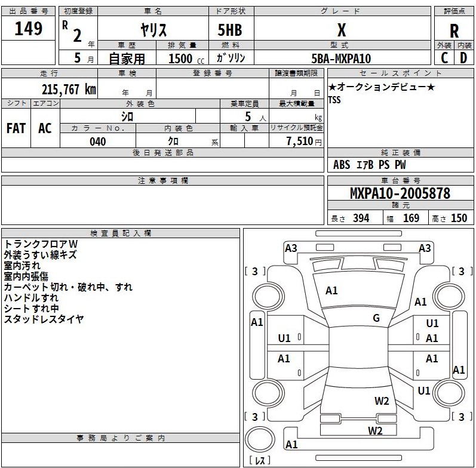The width and height of the screenshot is (476, 468).
Task: Select sales point ★オークションデビュー★
Action: [x=382, y=87]
